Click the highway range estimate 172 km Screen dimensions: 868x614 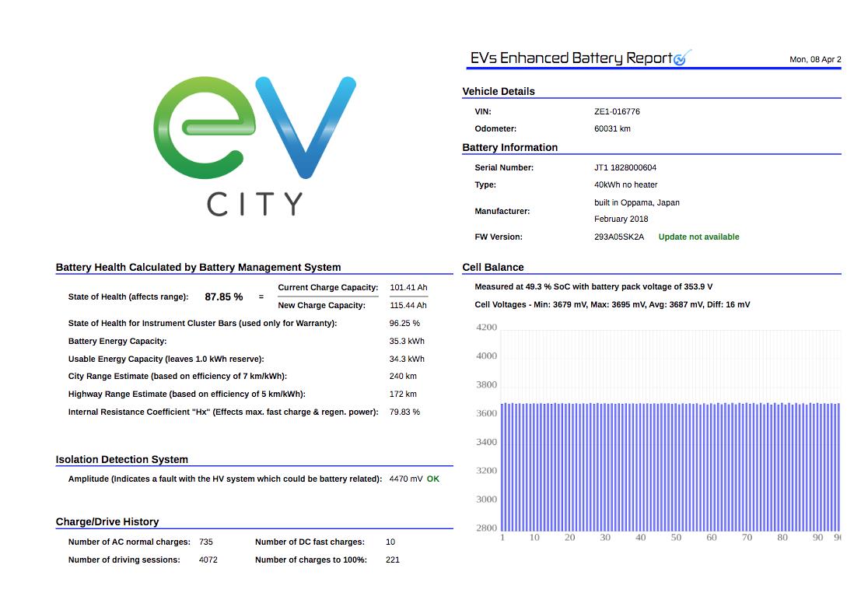403,394
